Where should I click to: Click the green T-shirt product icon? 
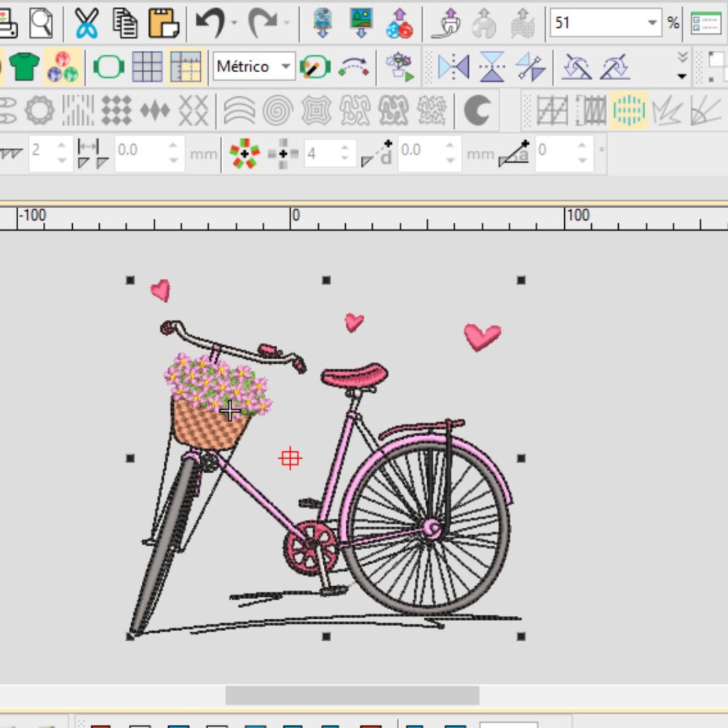pyautogui.click(x=24, y=66)
